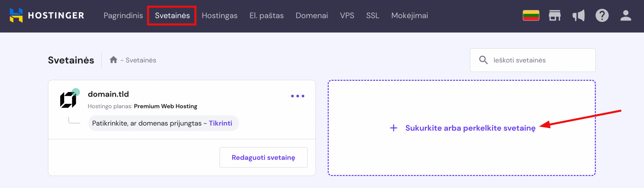Click the search magnifier icon

click(x=483, y=60)
